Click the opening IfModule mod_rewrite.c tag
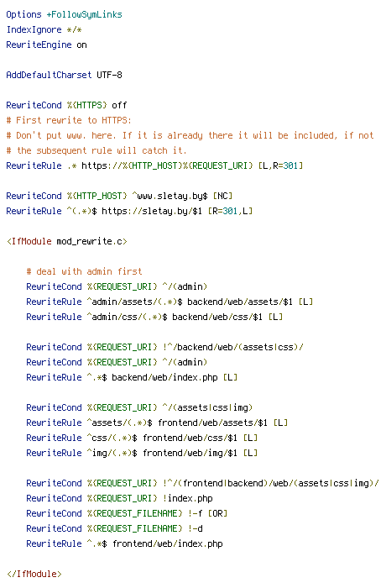 [x=66, y=241]
